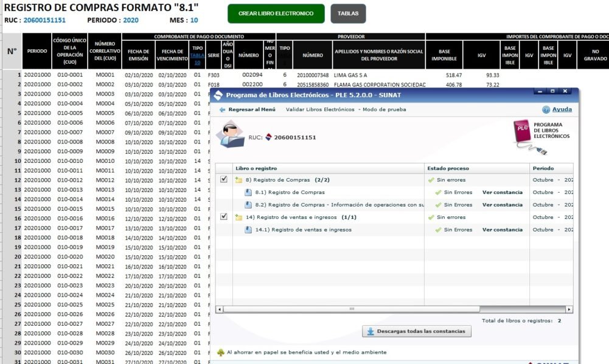This screenshot has width=609, height=364.
Task: Select the 14.1) Registro de ventas document icon
Action: click(248, 230)
